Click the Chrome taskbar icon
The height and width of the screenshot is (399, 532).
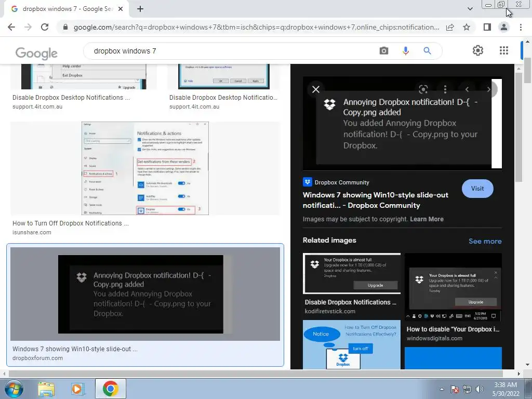click(110, 389)
